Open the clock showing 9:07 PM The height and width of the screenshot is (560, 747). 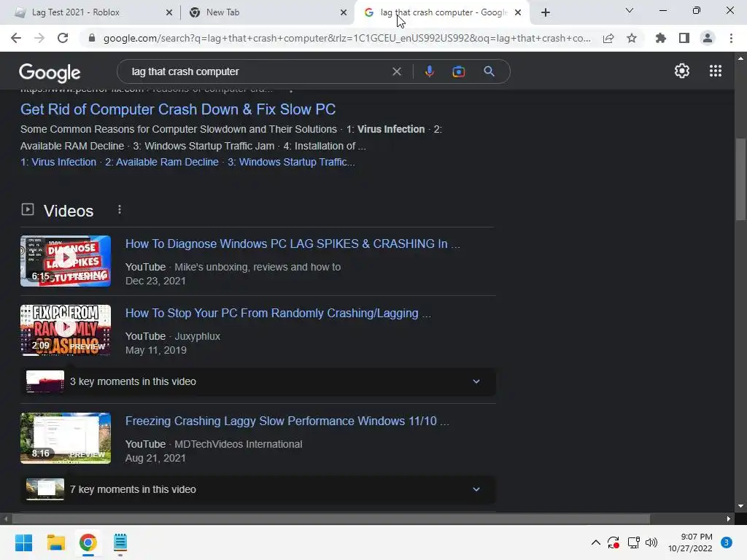point(690,542)
